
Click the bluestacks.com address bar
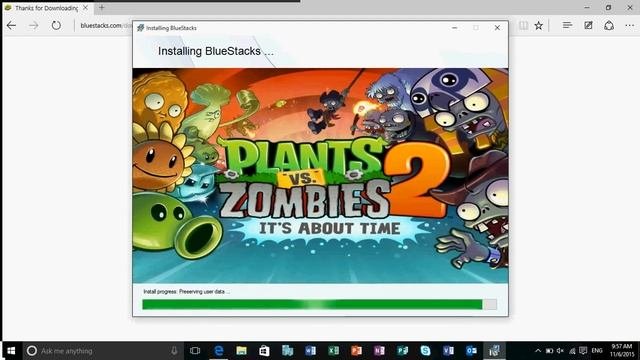coord(104,25)
